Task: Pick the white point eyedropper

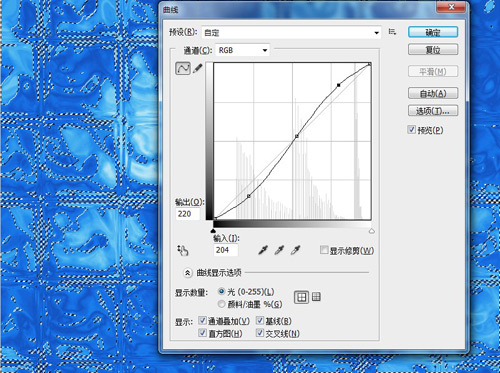Action: [295, 250]
